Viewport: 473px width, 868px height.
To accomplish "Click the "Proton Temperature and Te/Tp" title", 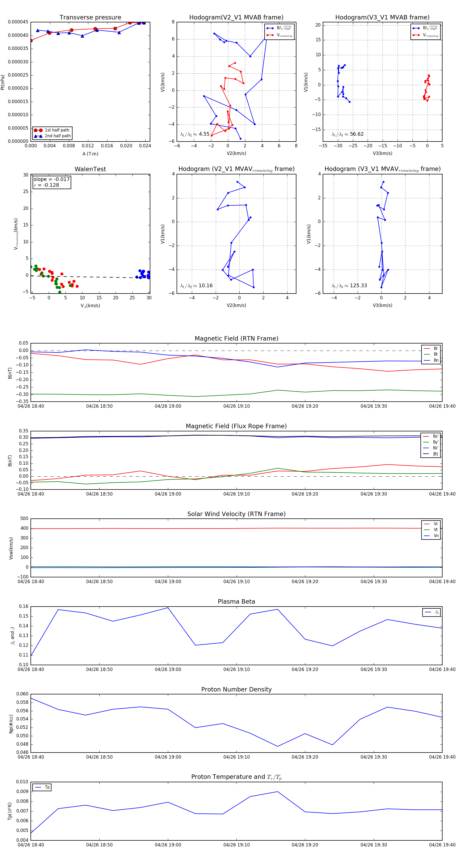I will [236, 777].
